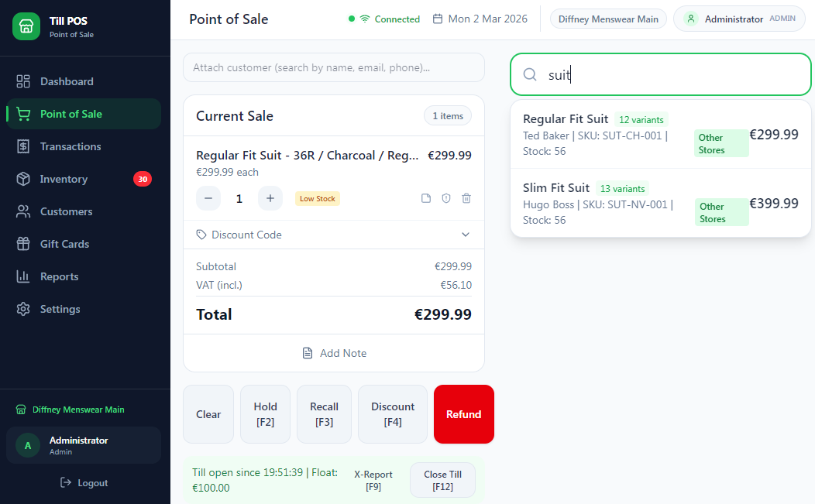This screenshot has height=504, width=815.
Task: Click the Administrator avatar in sidebar
Action: tap(28, 445)
